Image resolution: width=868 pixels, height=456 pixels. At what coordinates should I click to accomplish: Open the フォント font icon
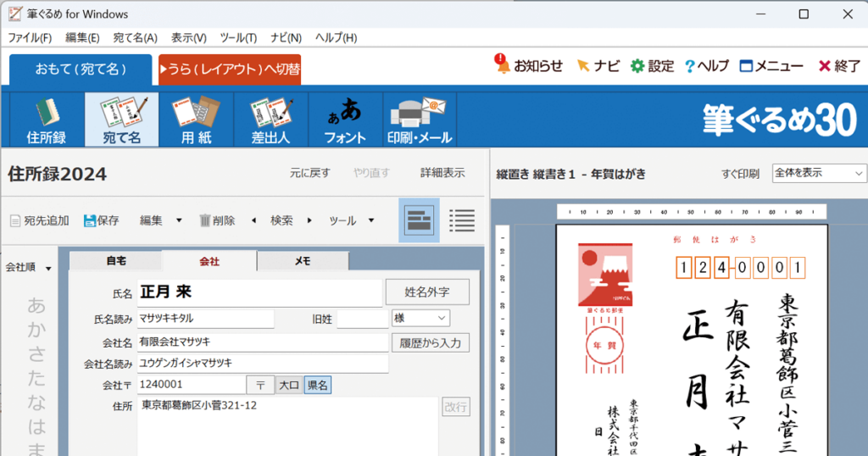(x=345, y=120)
